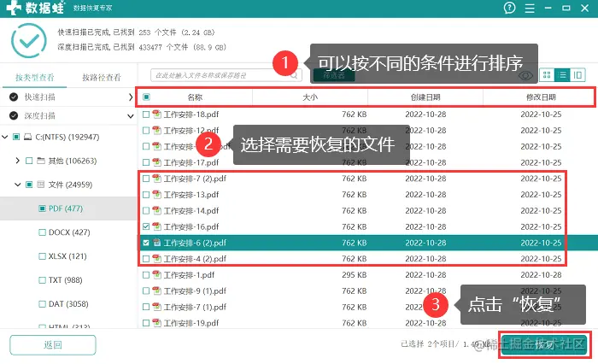Click the document icon beside 文件 (24959)
The image size is (598, 364).
(x=41, y=185)
